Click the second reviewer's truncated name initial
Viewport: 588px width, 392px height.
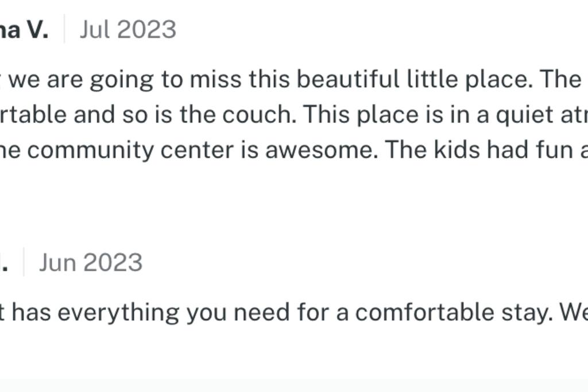click(x=4, y=262)
